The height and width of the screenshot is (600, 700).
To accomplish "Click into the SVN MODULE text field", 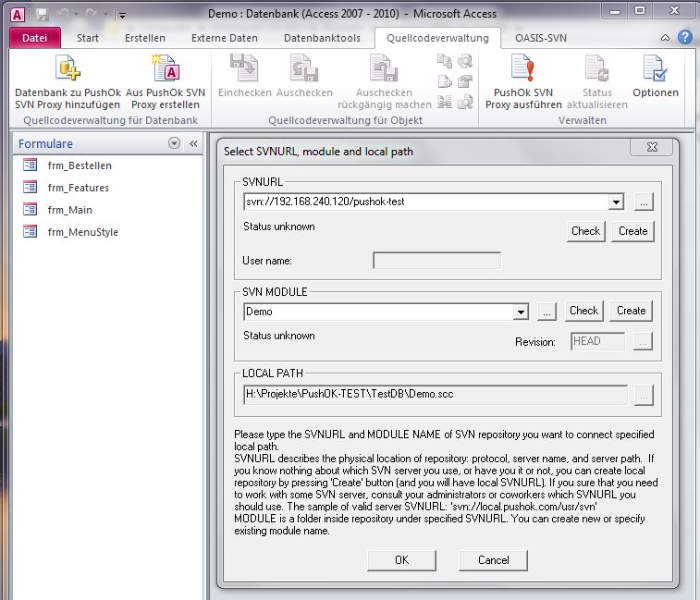I will coord(377,312).
